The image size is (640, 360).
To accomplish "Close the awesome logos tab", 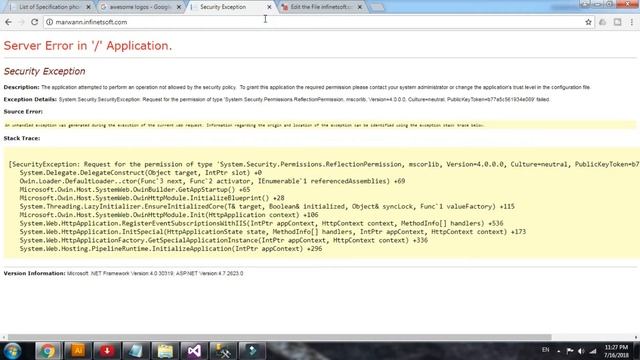I will [x=179, y=7].
